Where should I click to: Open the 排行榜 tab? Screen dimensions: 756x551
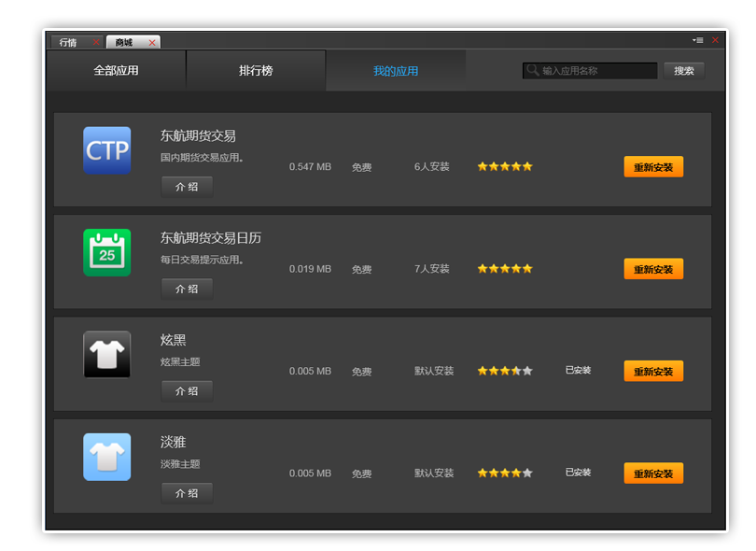(x=256, y=70)
